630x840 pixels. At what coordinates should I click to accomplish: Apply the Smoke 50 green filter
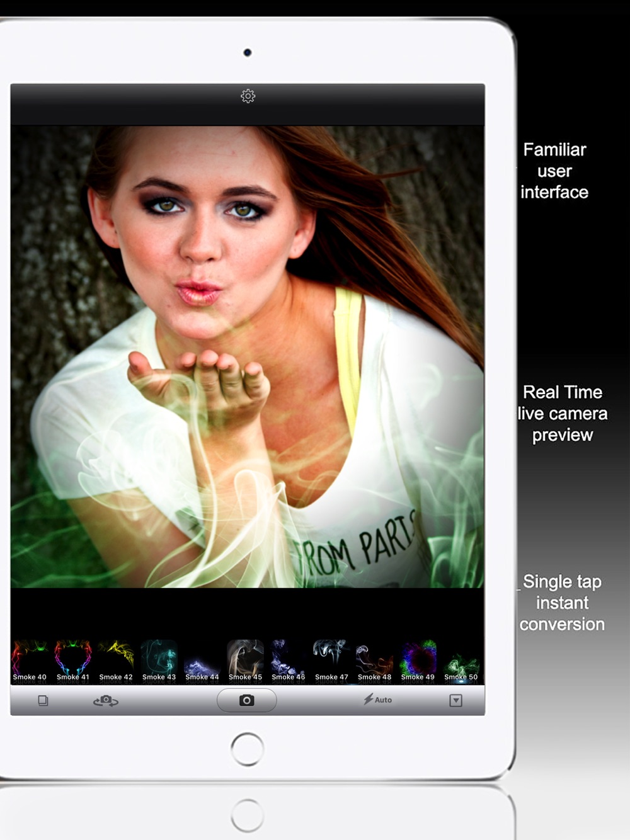point(461,661)
